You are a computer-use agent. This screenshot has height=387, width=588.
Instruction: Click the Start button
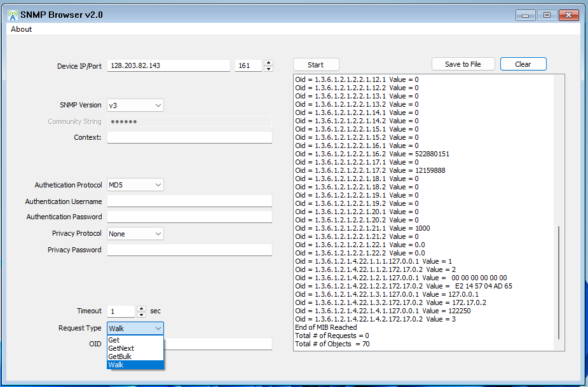tap(315, 64)
